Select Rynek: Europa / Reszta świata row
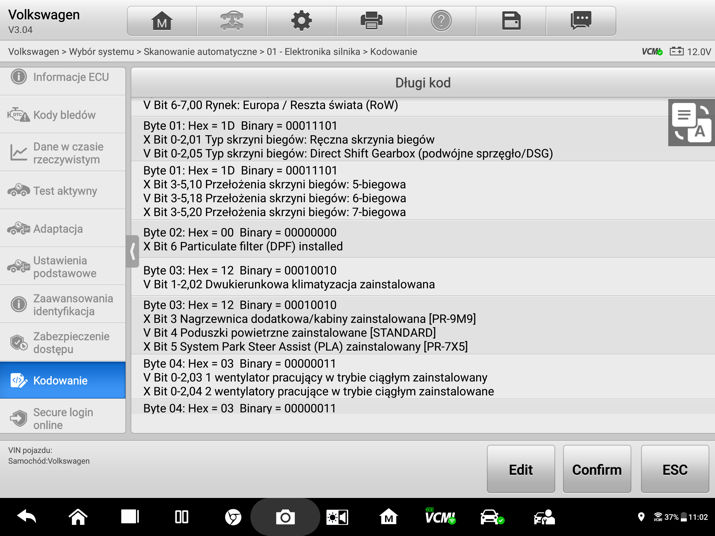 pos(270,105)
